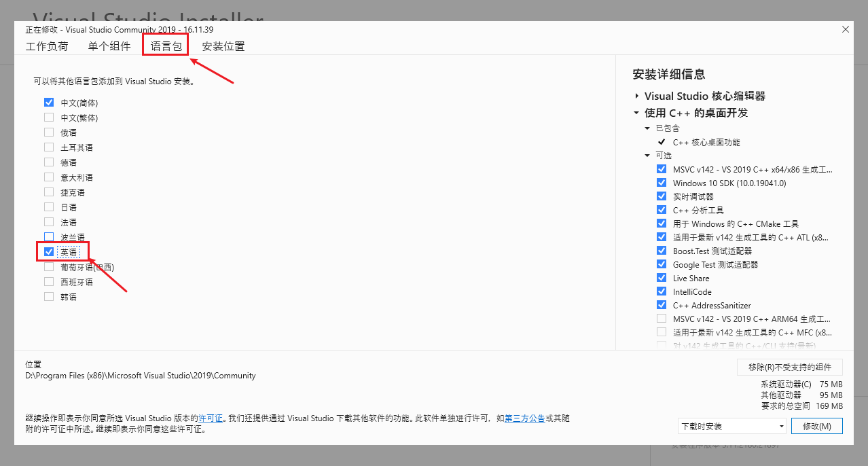Viewport: 868px width, 466px height.
Task: Uncheck MSVC v142 x64/x86 生成工具
Action: coord(662,169)
